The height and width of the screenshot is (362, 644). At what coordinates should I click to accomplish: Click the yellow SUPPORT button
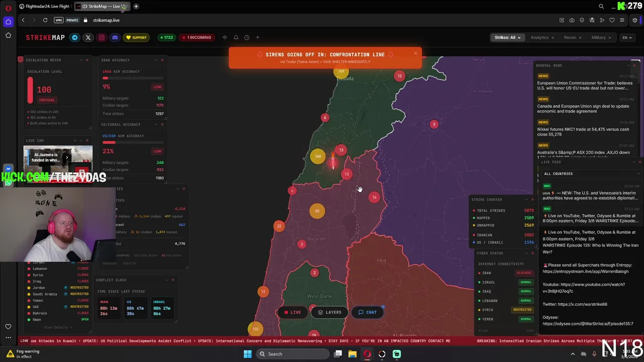(x=136, y=37)
